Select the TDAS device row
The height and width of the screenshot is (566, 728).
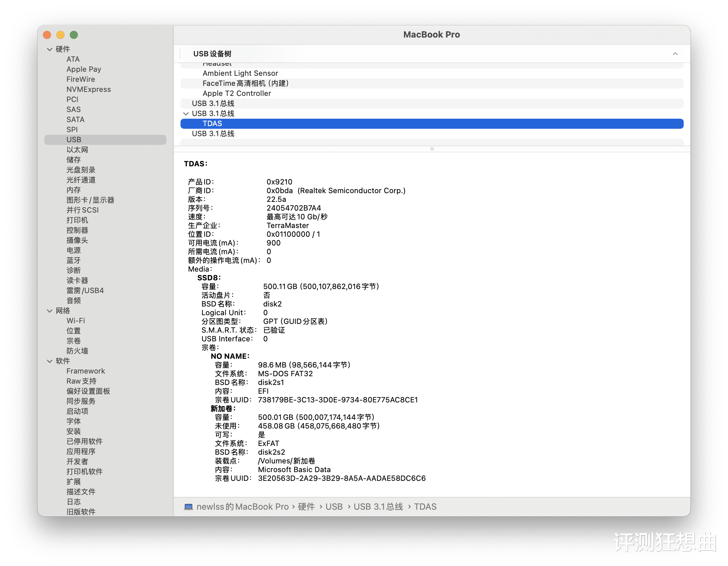[x=212, y=124]
